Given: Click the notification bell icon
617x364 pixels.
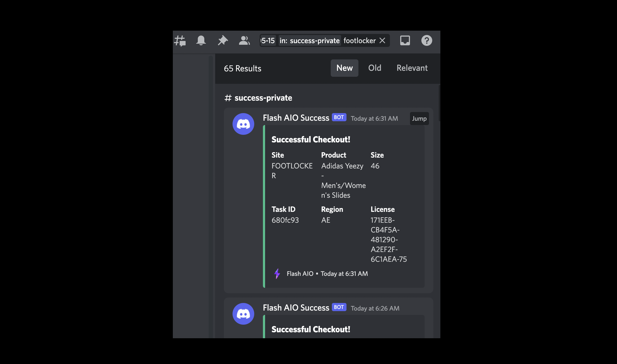Looking at the screenshot, I should [201, 41].
